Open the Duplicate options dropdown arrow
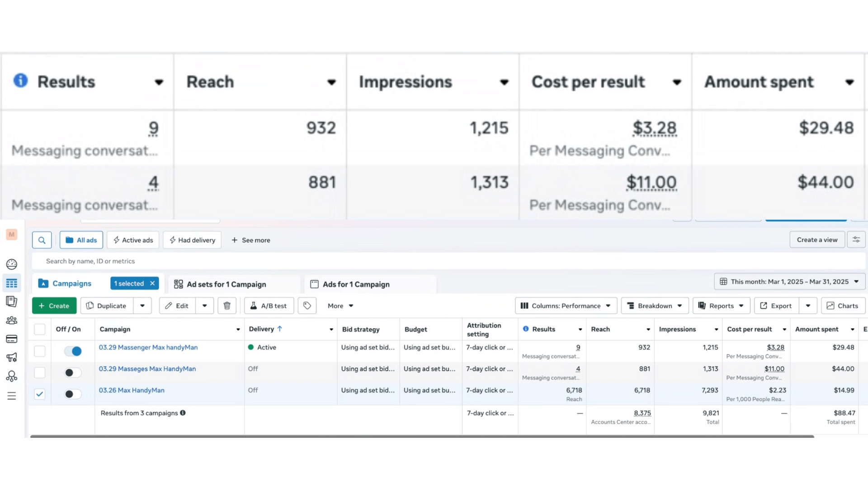868x488 pixels. coord(142,306)
